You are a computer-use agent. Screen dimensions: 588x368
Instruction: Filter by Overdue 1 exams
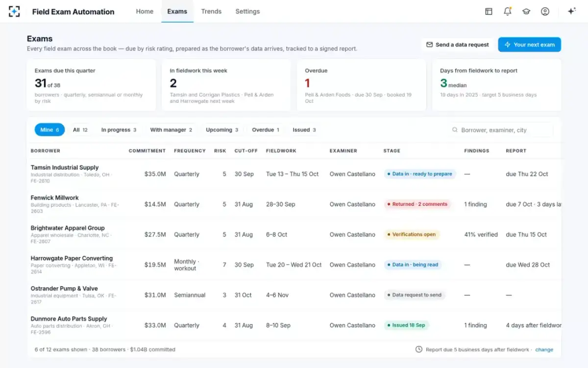[x=266, y=130]
